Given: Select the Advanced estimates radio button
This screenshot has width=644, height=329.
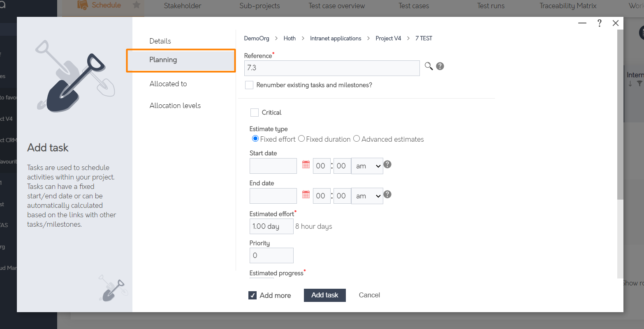Looking at the screenshot, I should click(x=357, y=138).
